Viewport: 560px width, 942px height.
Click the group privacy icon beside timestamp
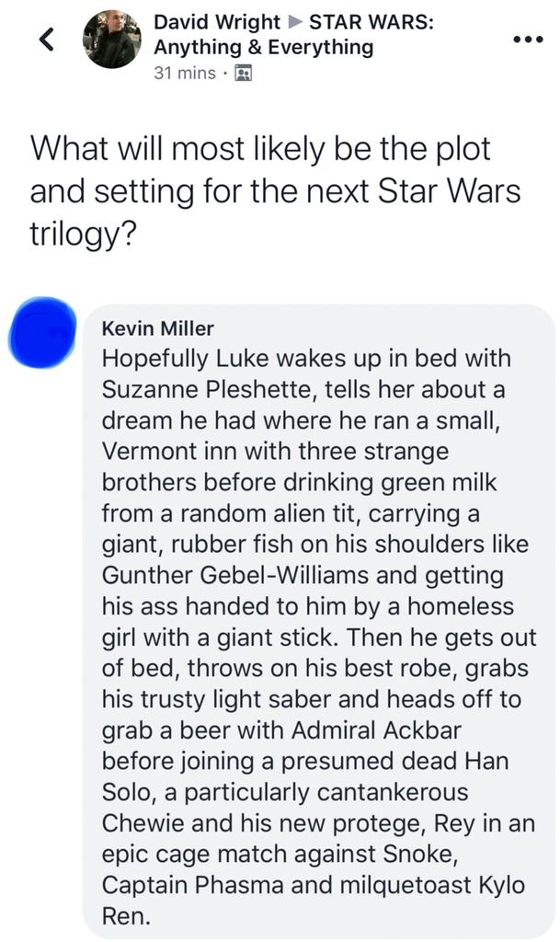coord(244,73)
